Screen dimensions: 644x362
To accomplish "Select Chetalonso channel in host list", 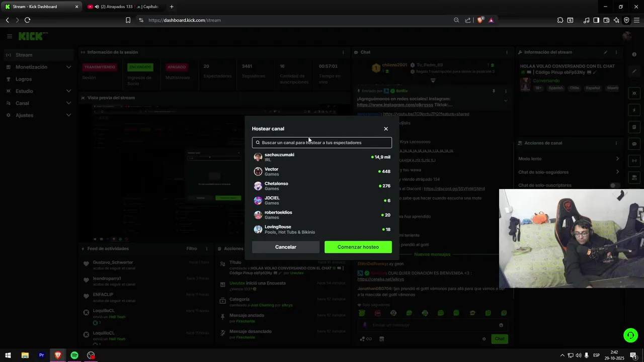I will coord(322,186).
